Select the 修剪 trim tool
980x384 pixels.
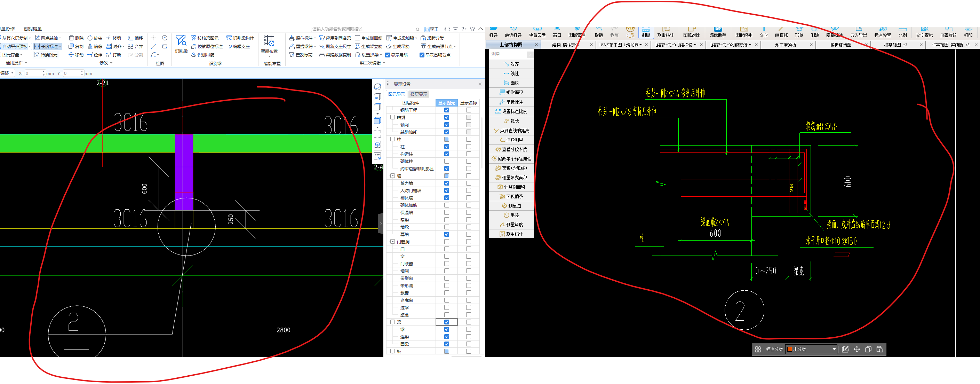(x=113, y=38)
